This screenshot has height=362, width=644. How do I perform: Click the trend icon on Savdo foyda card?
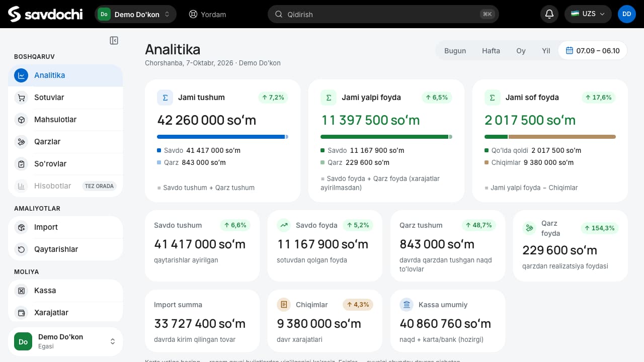click(x=284, y=225)
